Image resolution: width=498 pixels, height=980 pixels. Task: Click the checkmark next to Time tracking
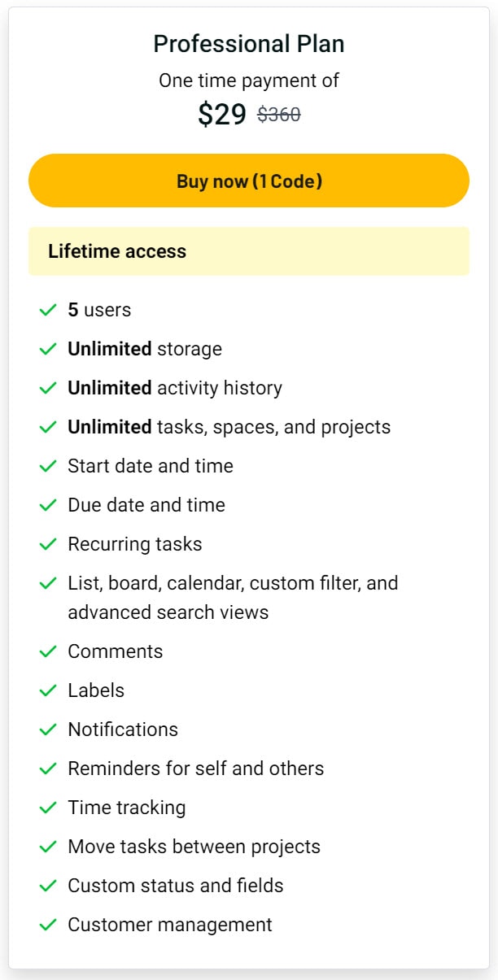48,808
